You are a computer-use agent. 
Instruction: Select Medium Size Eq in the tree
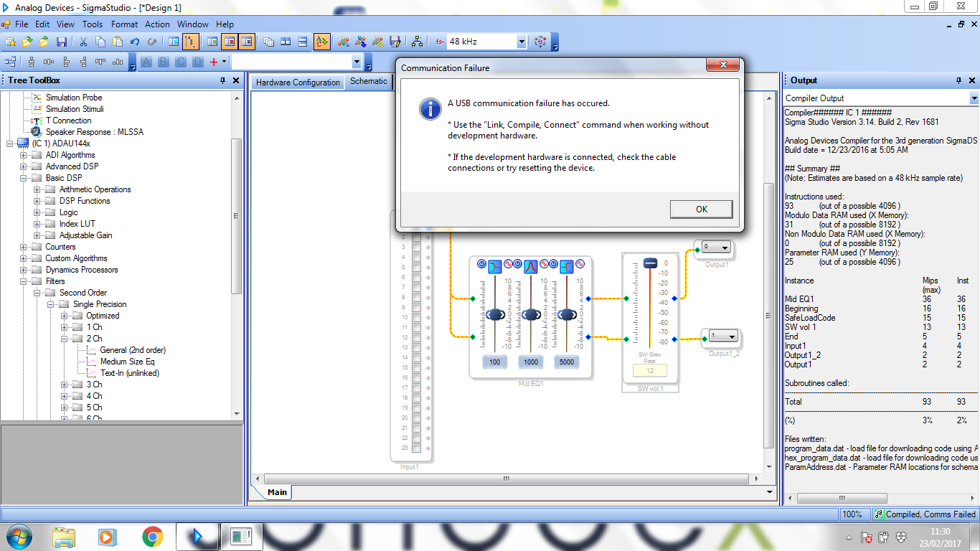click(127, 362)
